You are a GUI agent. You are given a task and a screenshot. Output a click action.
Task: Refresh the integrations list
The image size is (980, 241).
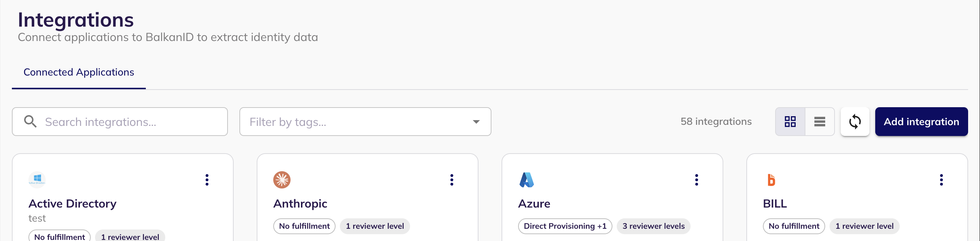tap(855, 122)
